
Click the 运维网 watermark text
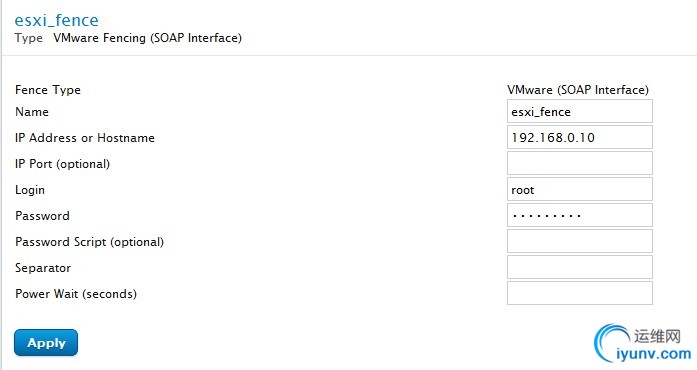pyautogui.click(x=657, y=336)
